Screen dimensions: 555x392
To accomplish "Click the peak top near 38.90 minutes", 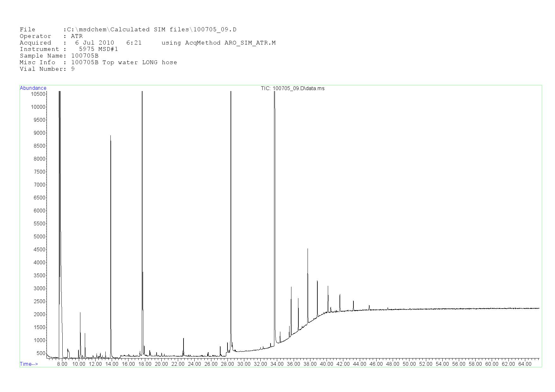I will click(x=317, y=281).
